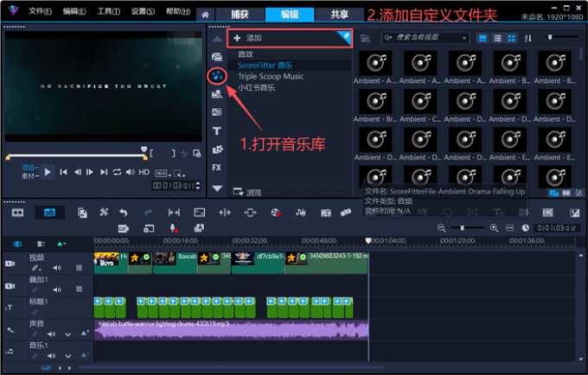
Task: Open the 声音 track triangle dropdown
Action: (x=85, y=333)
